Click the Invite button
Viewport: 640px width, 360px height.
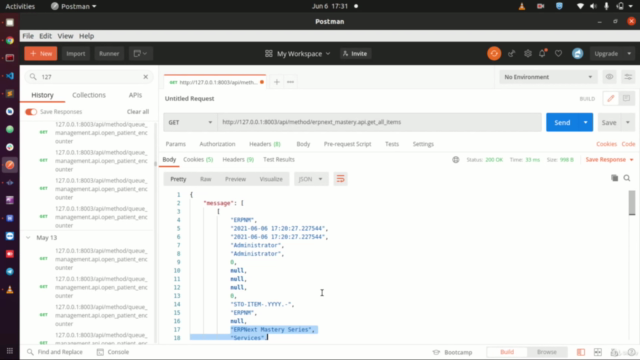(355, 53)
